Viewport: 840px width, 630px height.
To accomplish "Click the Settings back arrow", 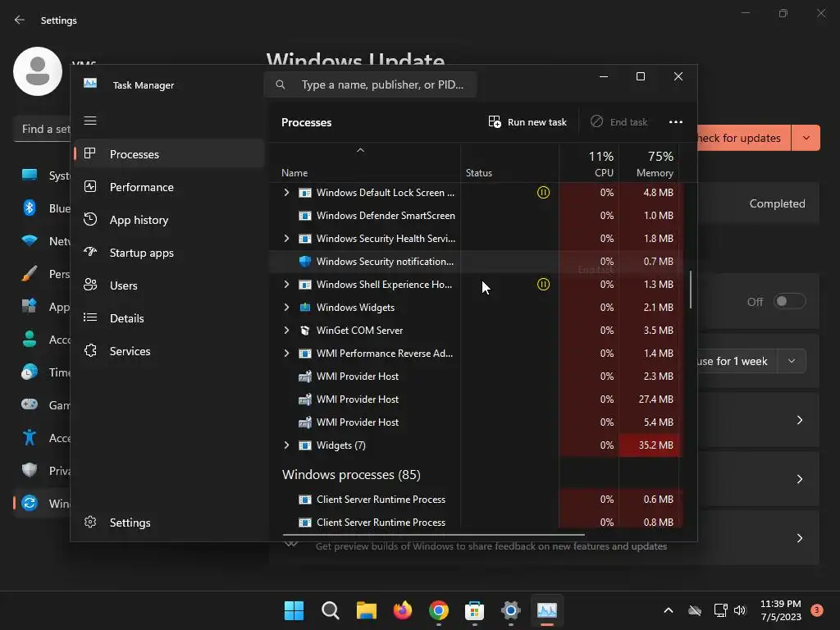I will click(20, 20).
